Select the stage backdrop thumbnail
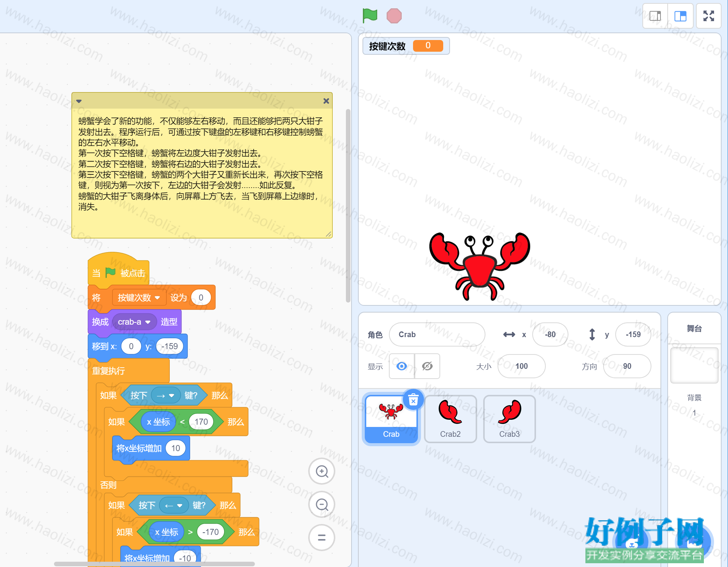This screenshot has width=728, height=567. [694, 365]
